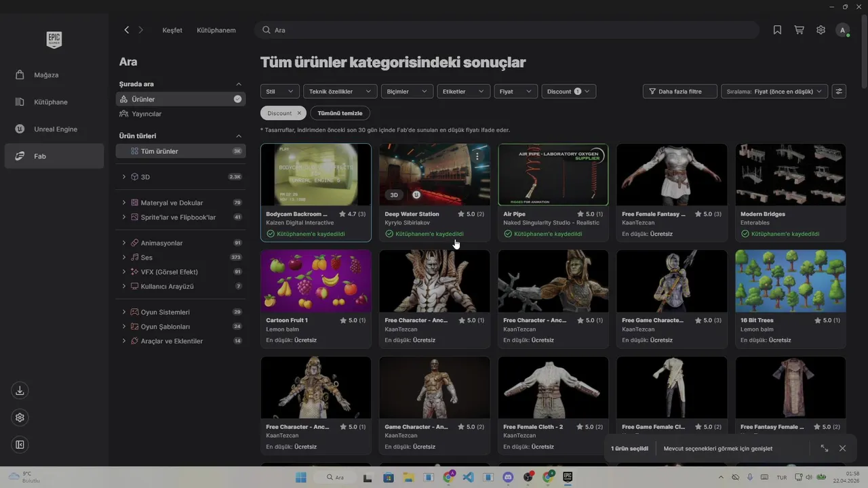The width and height of the screenshot is (868, 488).
Task: Collapse the Ürün türleri section
Action: click(239, 136)
